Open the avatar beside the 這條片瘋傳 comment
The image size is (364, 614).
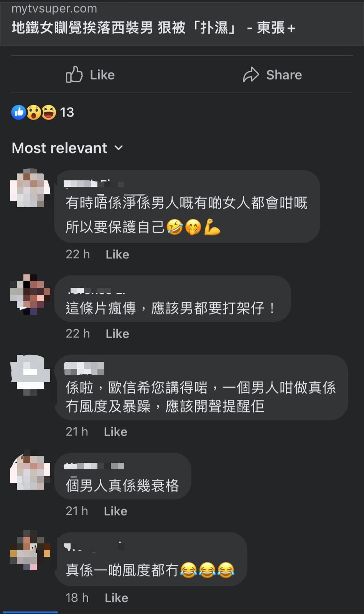tap(30, 294)
